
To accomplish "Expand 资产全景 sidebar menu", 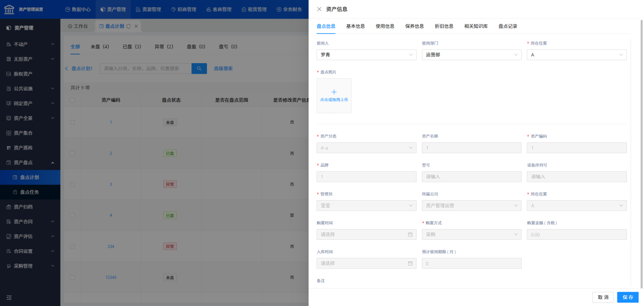I will (30, 118).
